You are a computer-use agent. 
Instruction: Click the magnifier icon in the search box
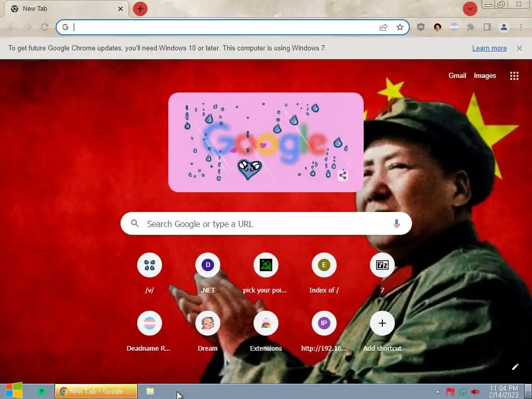[x=135, y=223]
